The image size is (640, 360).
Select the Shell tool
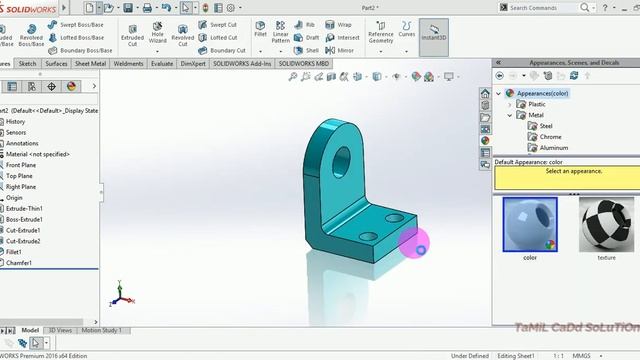306,51
